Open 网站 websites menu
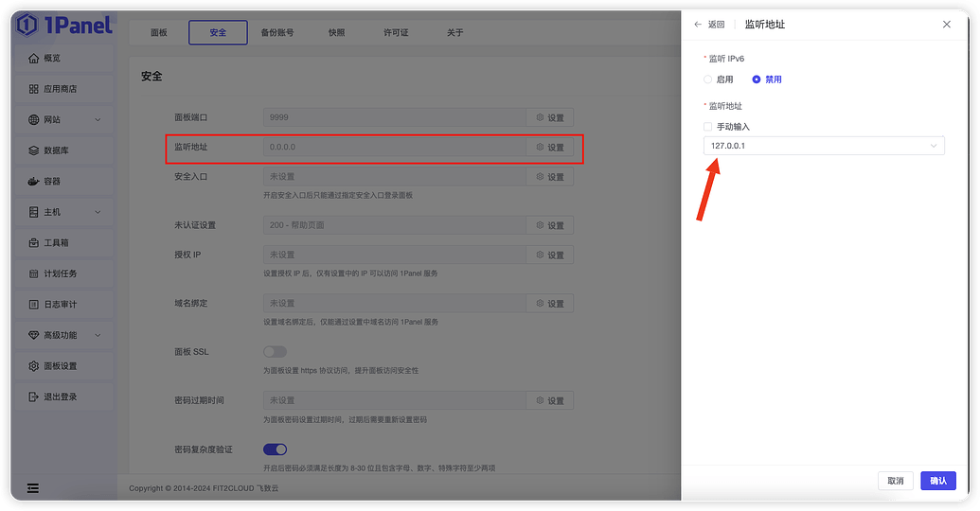 coord(63,119)
